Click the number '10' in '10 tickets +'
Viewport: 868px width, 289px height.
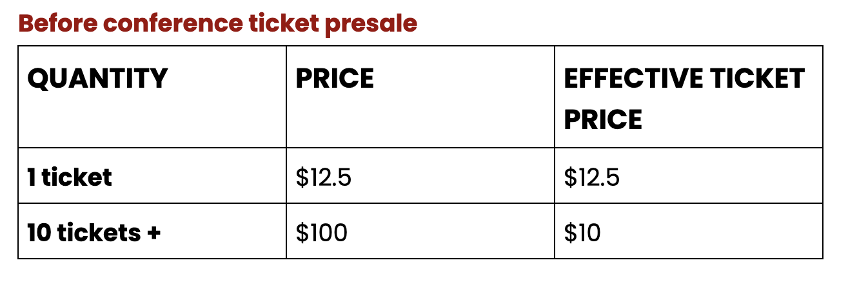click(39, 232)
